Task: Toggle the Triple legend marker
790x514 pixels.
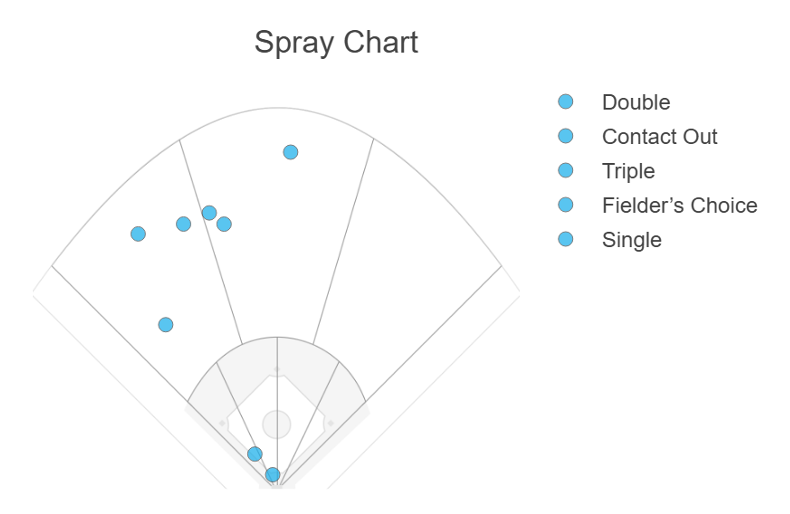Action: click(x=565, y=170)
